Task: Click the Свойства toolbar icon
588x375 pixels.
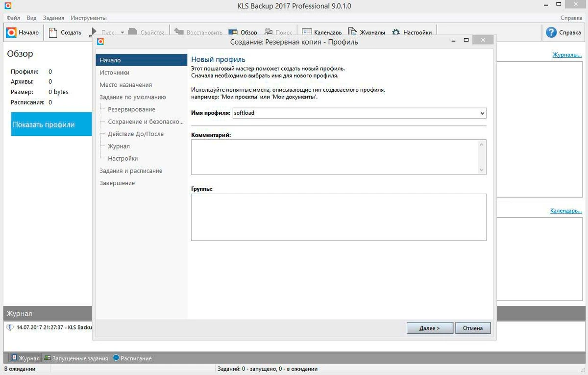Action: [133, 32]
